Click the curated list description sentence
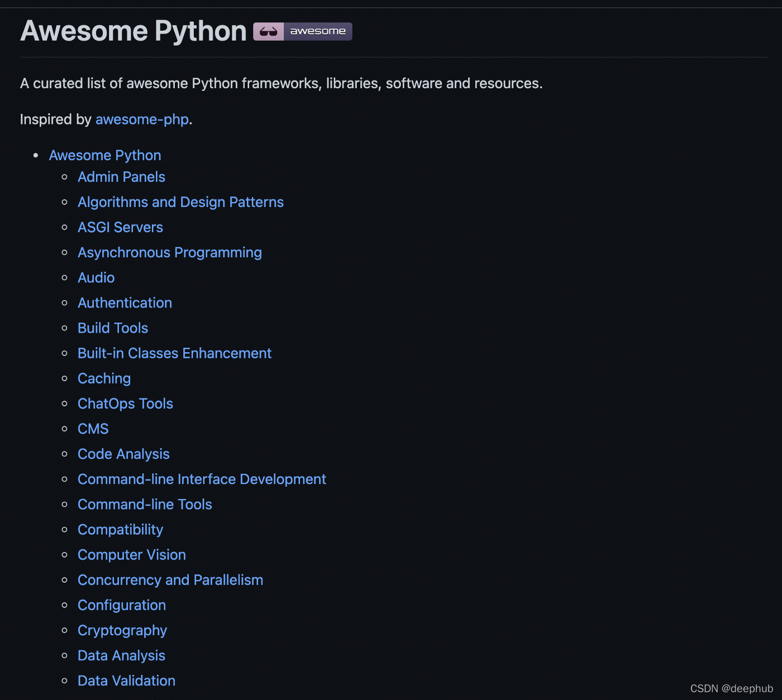Image resolution: width=782 pixels, height=700 pixels. click(282, 84)
